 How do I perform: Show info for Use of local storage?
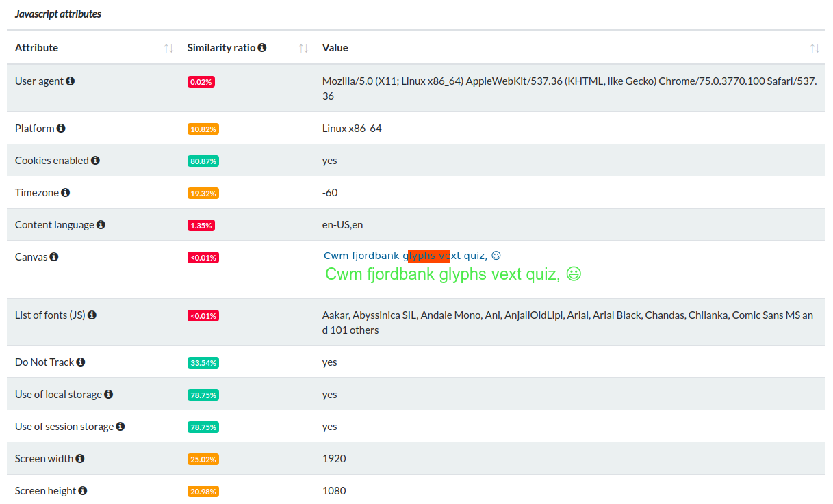point(109,394)
